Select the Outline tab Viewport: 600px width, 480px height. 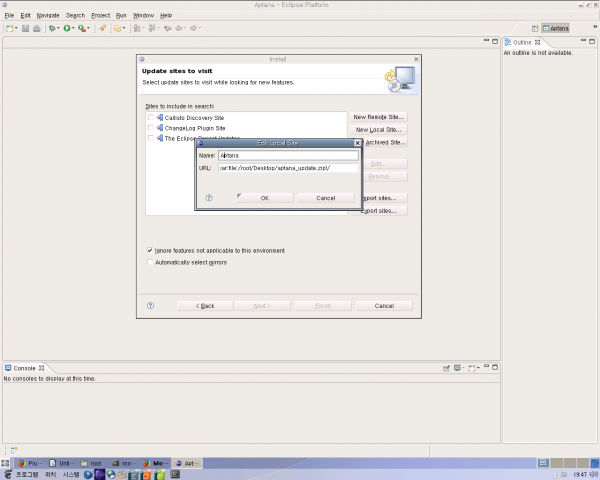click(x=522, y=42)
